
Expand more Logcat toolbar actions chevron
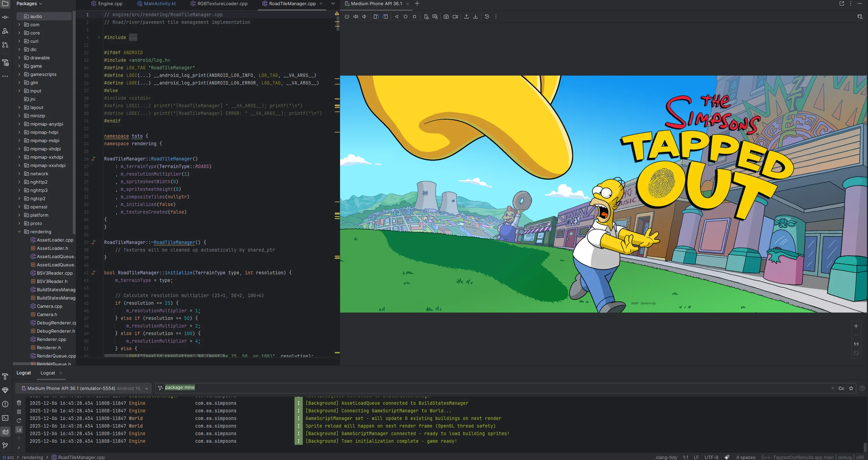pyautogui.click(x=19, y=448)
